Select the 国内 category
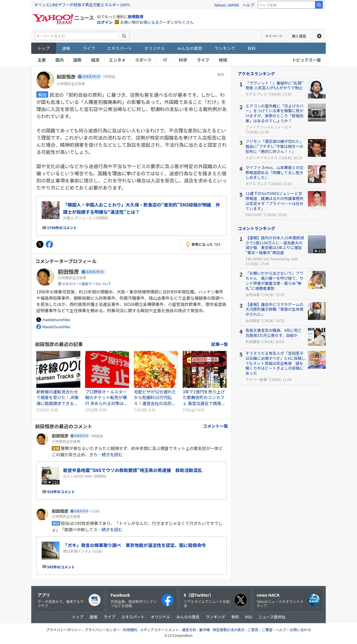This screenshot has width=357, height=644. click(59, 60)
